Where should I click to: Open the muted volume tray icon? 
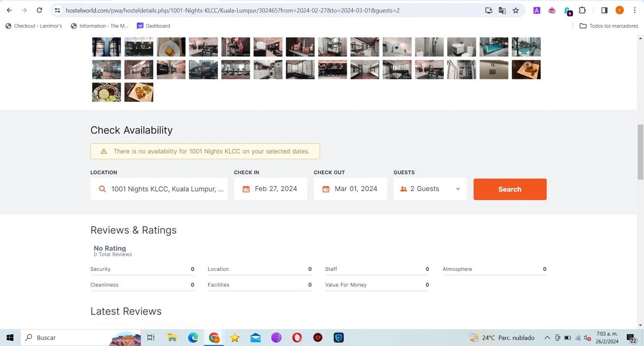point(588,338)
